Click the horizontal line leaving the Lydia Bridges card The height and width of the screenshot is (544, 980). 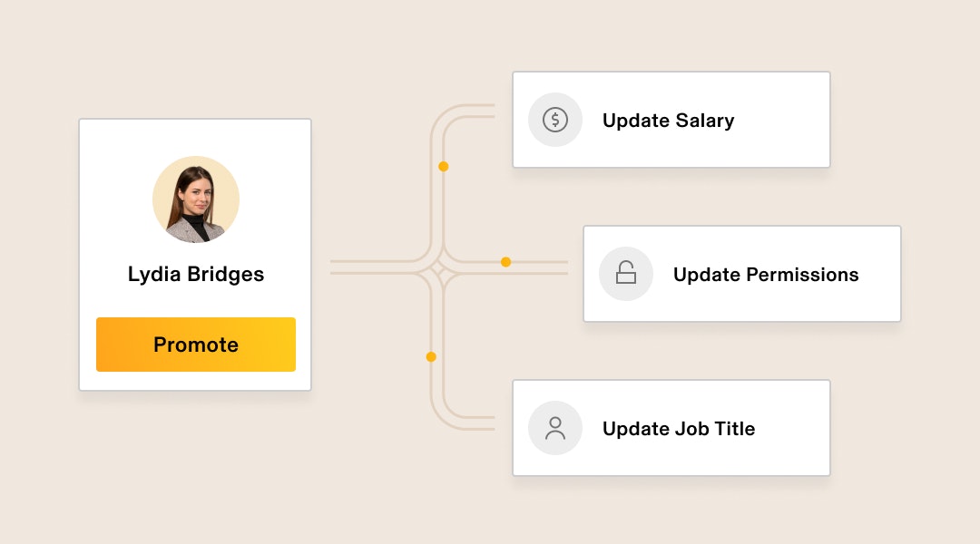pyautogui.click(x=375, y=267)
